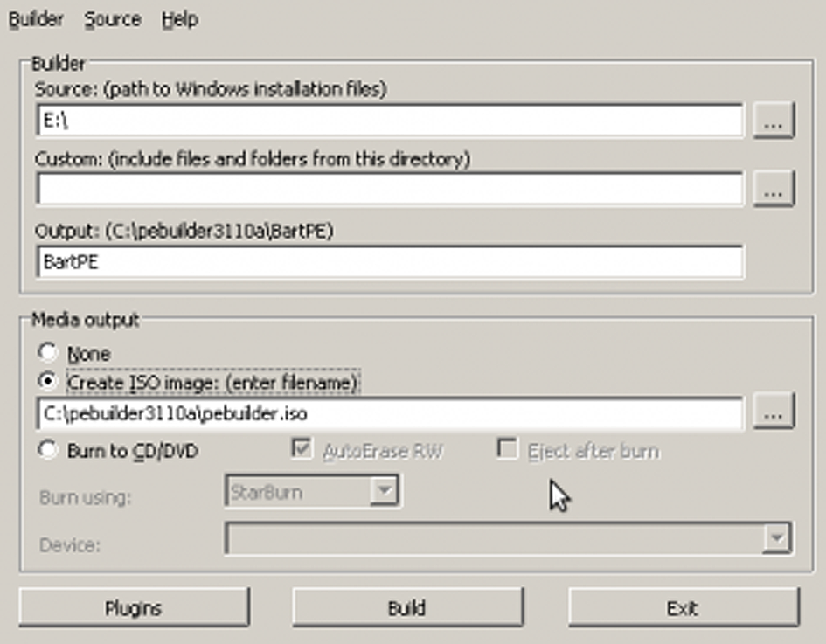Click the Output field containing BartPE
This screenshot has height=644, width=826.
click(x=389, y=261)
